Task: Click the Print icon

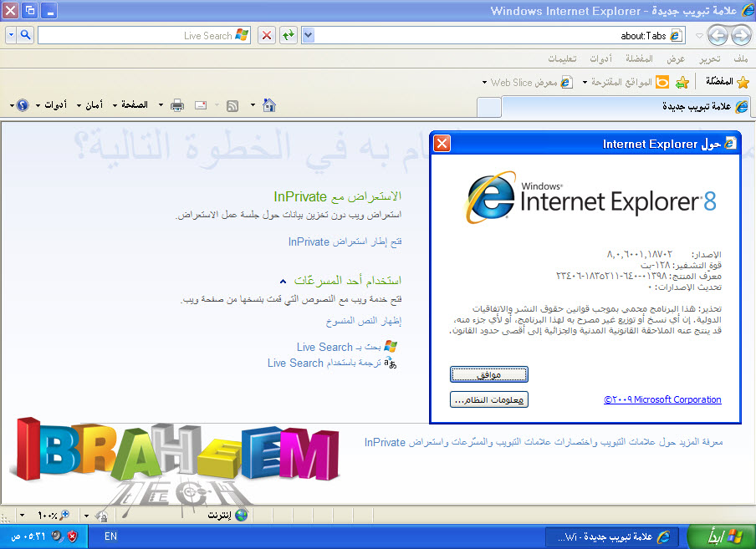Action: point(177,105)
